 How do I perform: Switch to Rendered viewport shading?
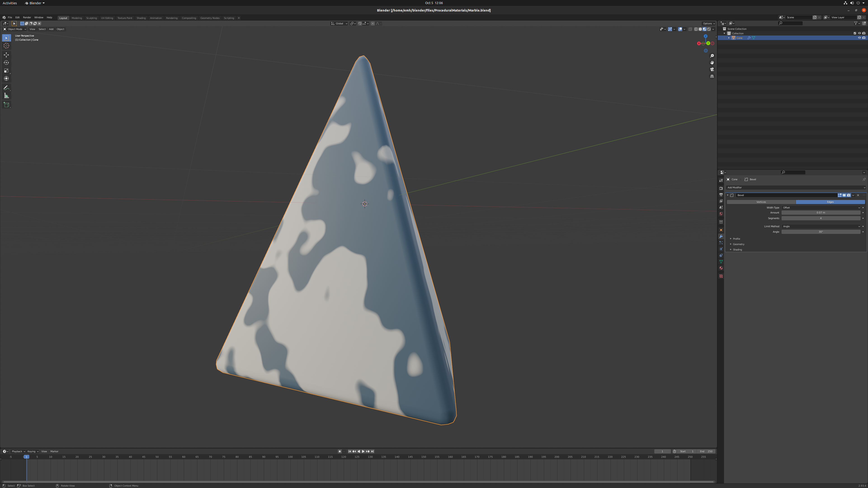click(709, 29)
